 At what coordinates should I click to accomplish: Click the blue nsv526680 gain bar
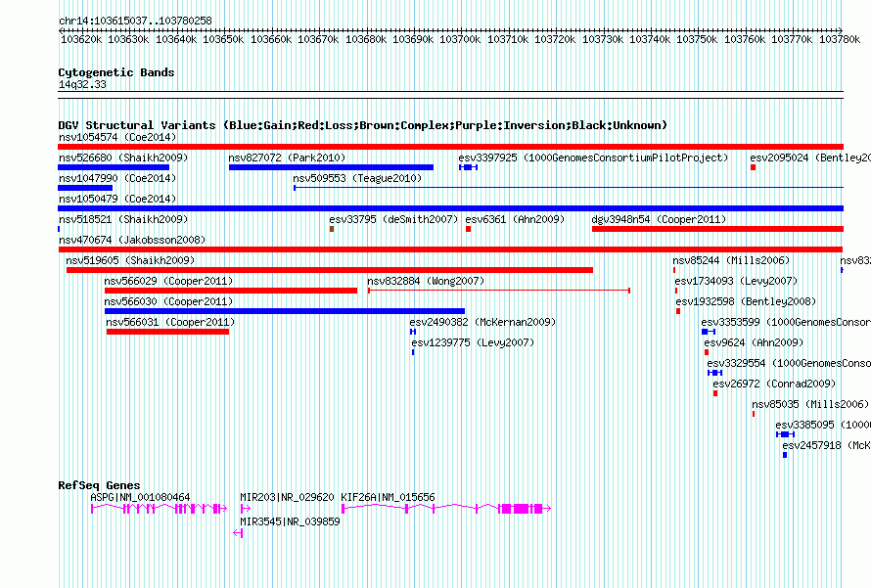114,167
